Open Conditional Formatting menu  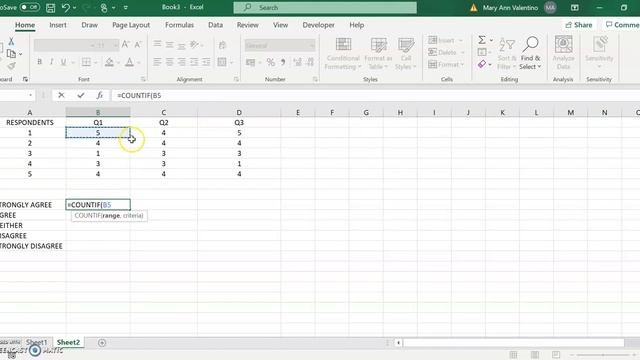[343, 53]
